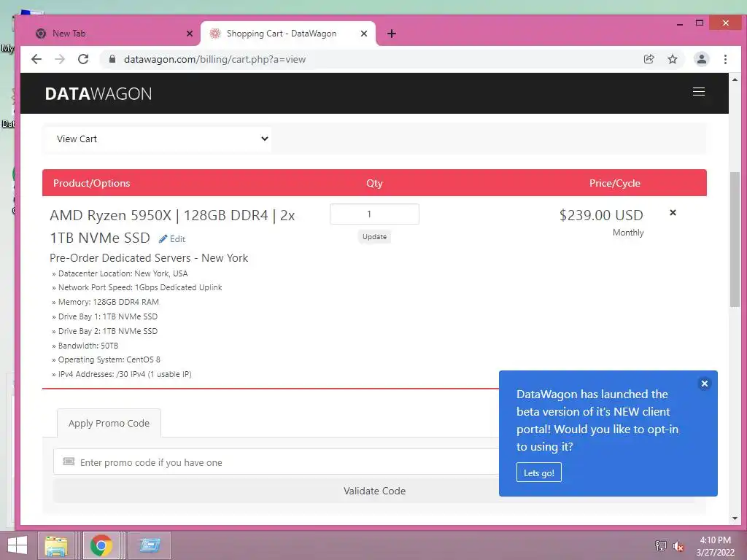Click the Monthly billing cycle text
This screenshot has width=747, height=560.
click(x=628, y=233)
